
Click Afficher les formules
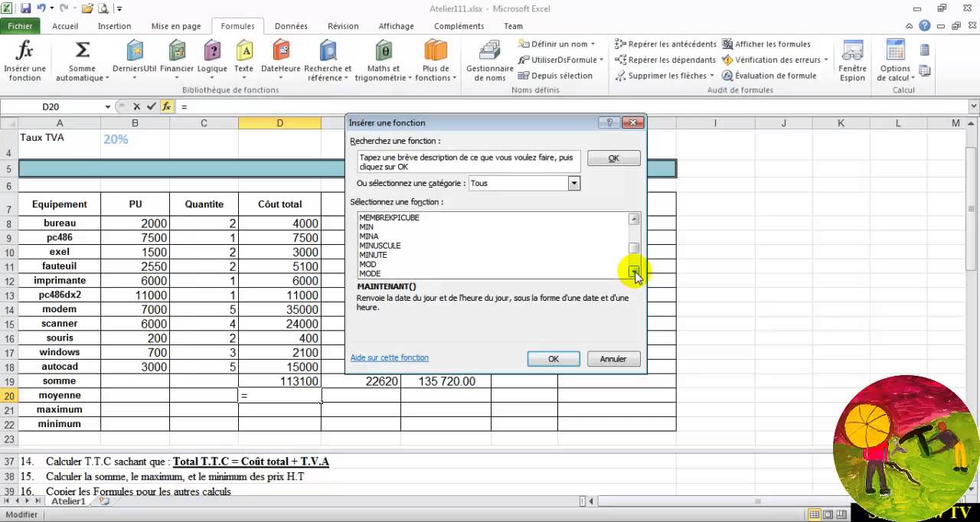pos(766,44)
